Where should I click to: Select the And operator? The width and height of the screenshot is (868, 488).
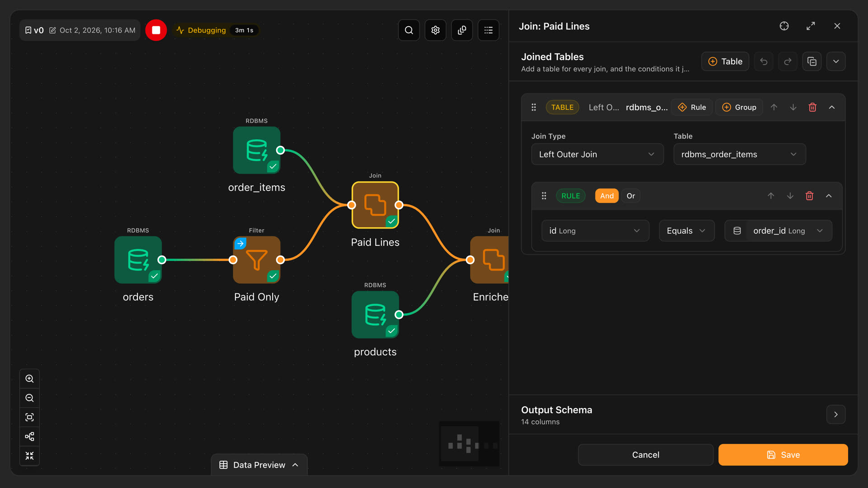pos(607,196)
